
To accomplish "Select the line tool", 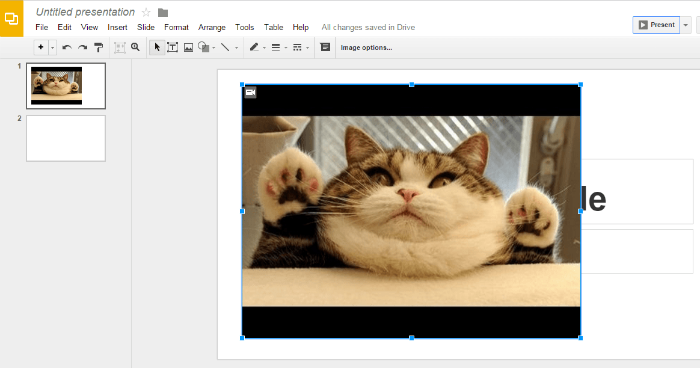I will coord(225,47).
